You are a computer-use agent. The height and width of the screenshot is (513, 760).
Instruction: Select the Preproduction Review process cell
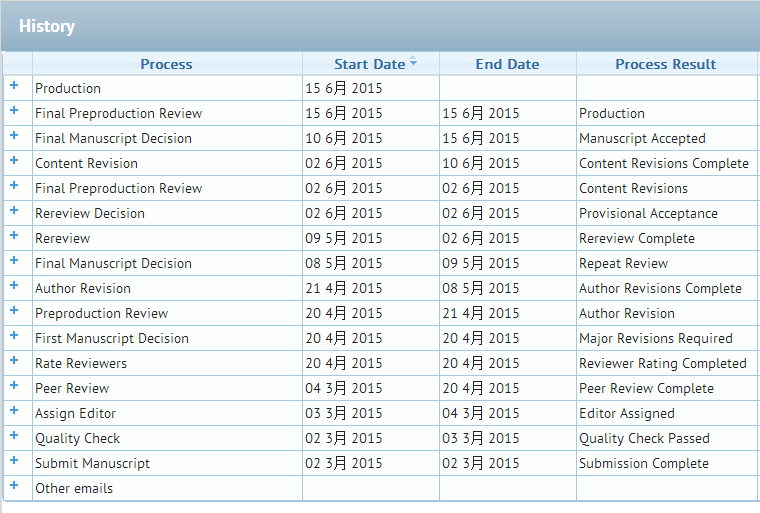pyautogui.click(x=102, y=313)
